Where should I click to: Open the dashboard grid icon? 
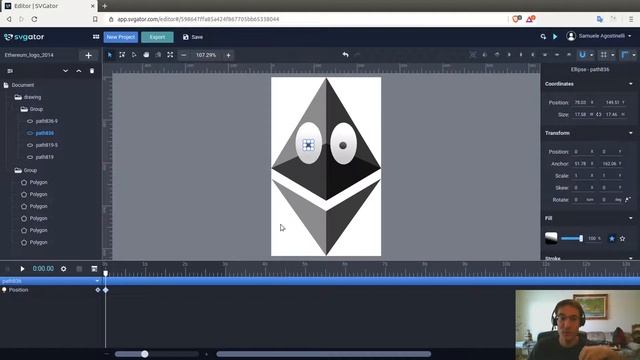96,37
